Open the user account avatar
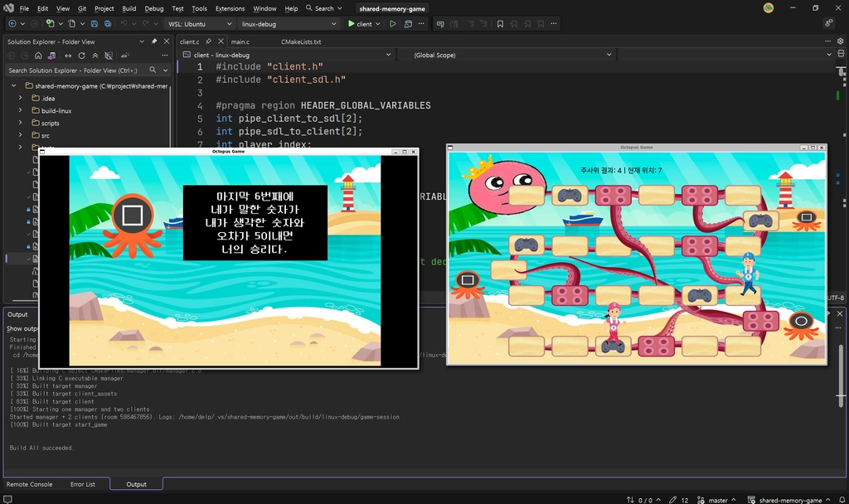 click(x=769, y=8)
